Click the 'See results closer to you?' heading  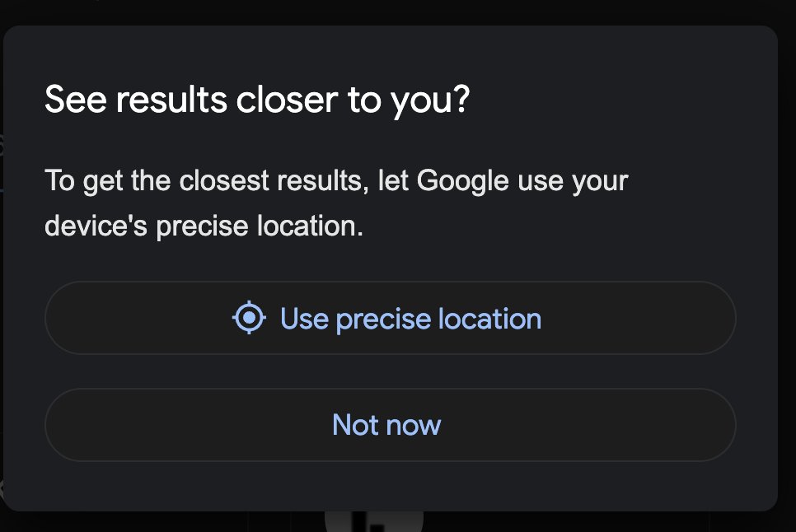pos(257,100)
